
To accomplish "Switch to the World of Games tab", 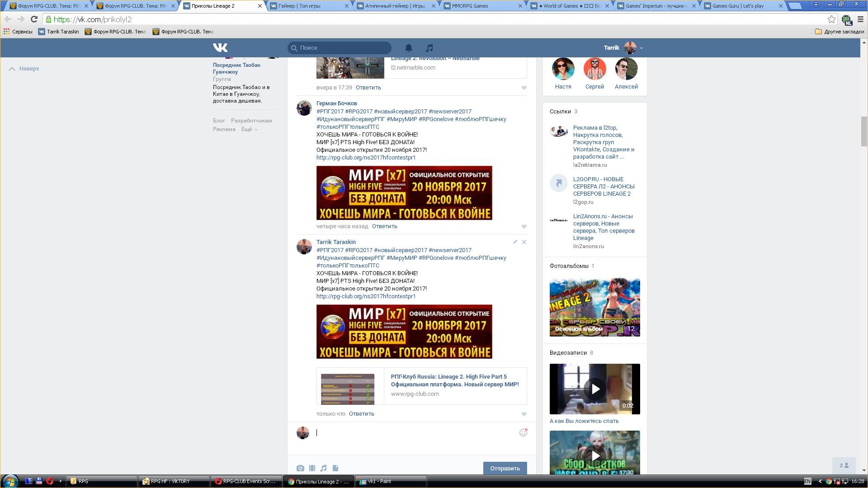I will (x=569, y=6).
